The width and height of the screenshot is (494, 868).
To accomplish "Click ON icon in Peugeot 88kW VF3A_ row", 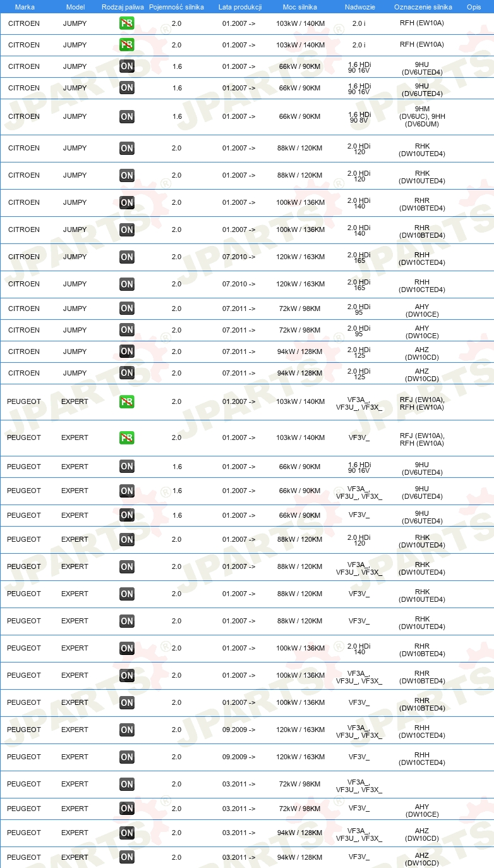I will point(127,566).
